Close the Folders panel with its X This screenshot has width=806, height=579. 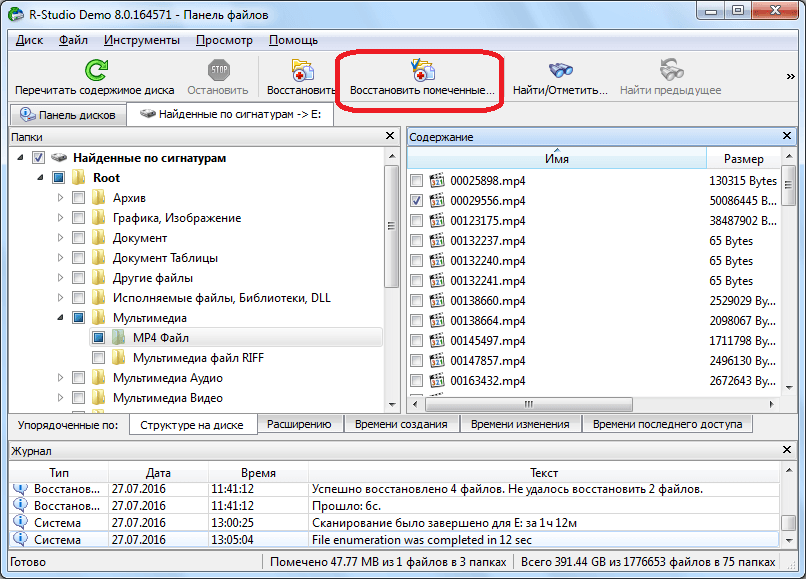pos(390,136)
